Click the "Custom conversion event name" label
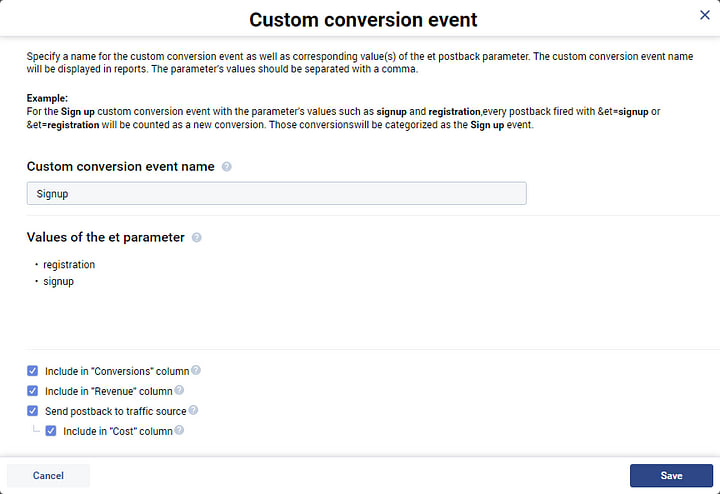 point(120,167)
